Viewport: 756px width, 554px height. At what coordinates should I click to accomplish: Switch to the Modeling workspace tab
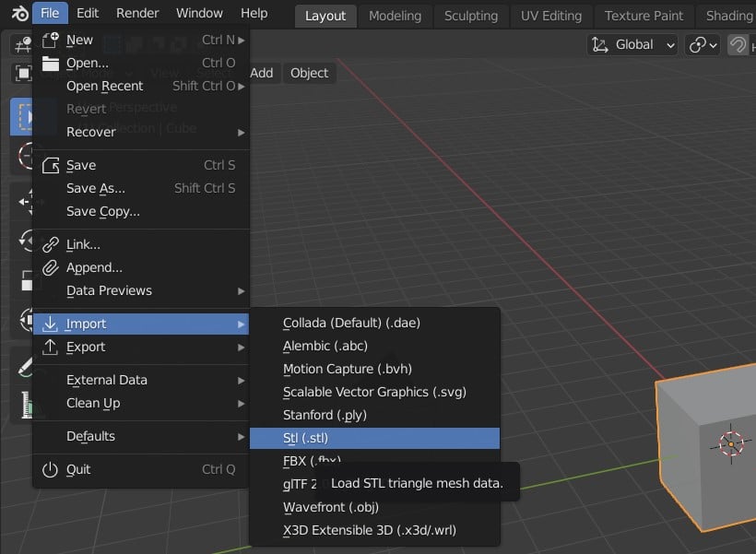pyautogui.click(x=395, y=16)
